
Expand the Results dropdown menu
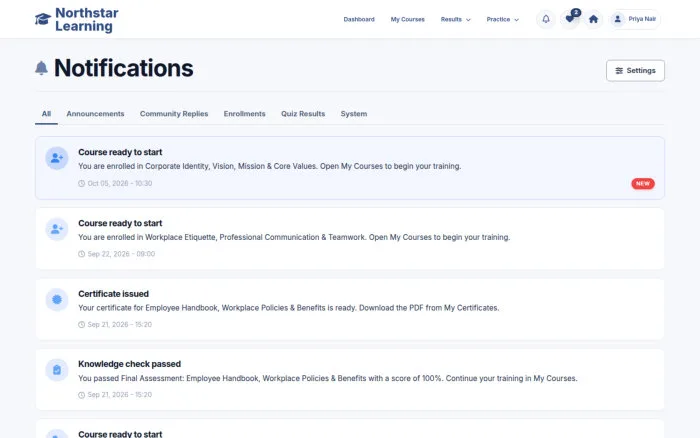click(x=455, y=19)
